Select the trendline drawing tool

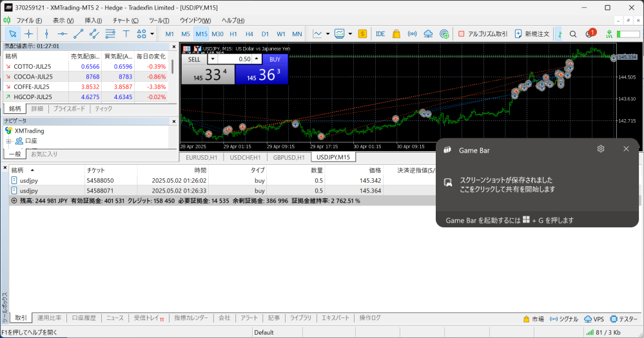78,34
